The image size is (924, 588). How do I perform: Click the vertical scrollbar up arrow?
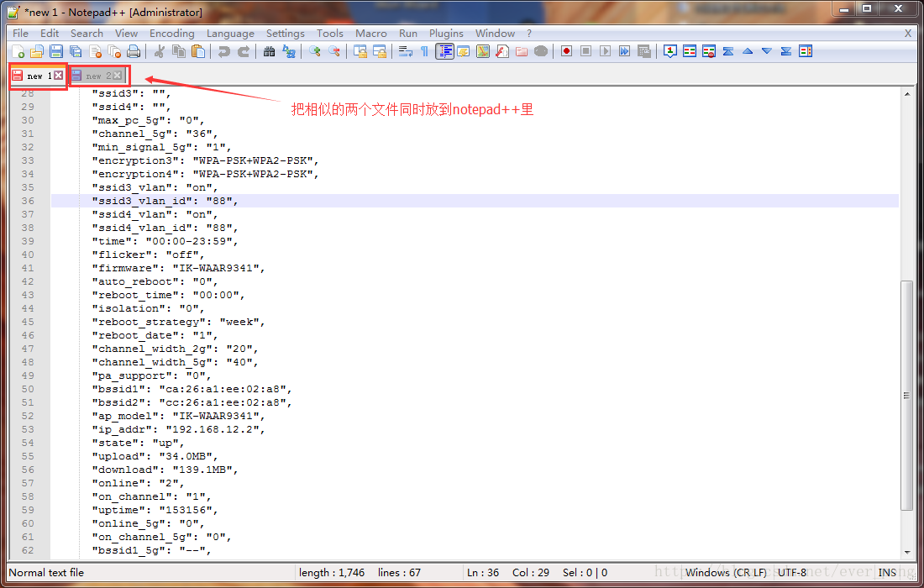click(907, 94)
